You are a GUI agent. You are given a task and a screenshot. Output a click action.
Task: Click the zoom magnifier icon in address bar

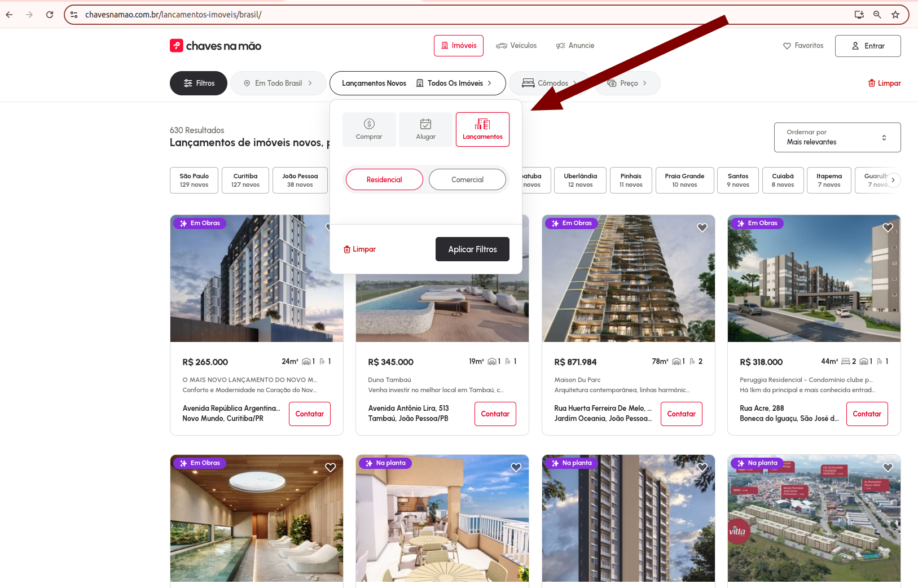[877, 15]
